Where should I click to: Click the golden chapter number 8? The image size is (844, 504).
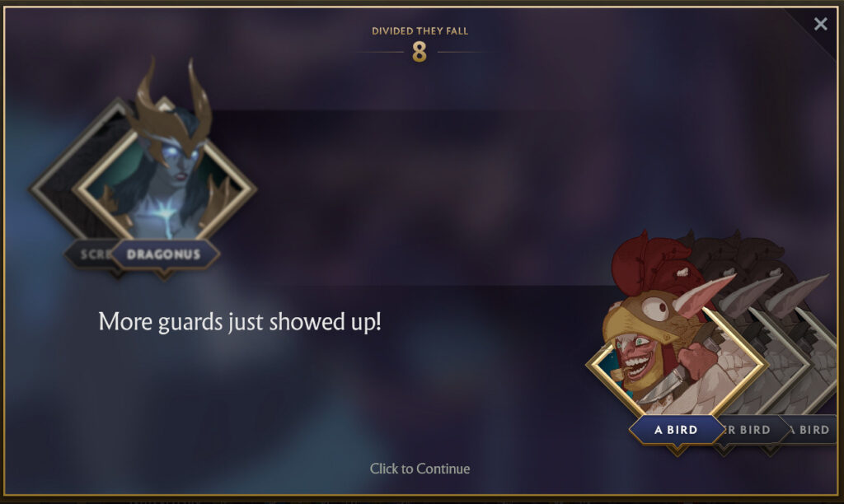click(x=420, y=52)
